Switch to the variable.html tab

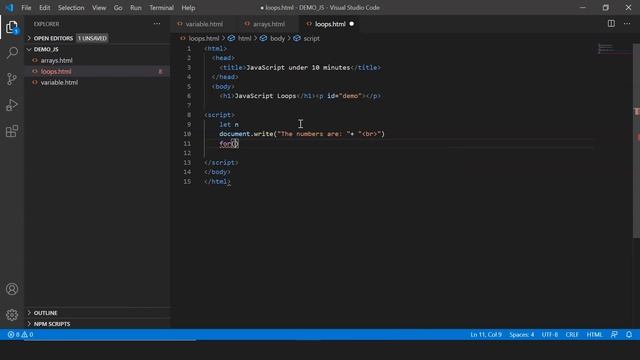(x=204, y=24)
